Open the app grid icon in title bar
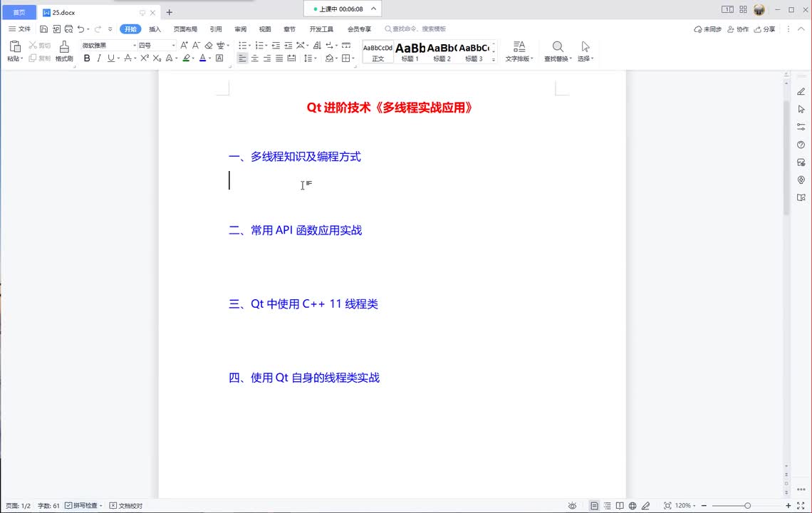The image size is (812, 513). 743,9
